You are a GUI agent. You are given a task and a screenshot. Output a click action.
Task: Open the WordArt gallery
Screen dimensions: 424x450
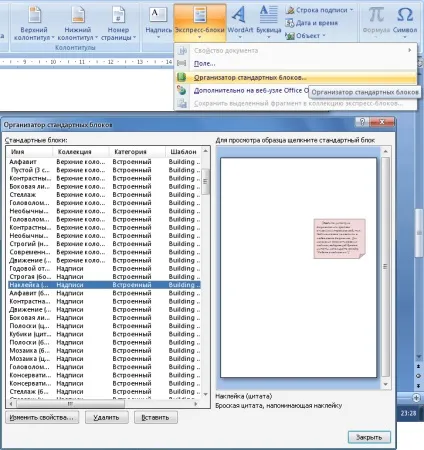pyautogui.click(x=240, y=22)
